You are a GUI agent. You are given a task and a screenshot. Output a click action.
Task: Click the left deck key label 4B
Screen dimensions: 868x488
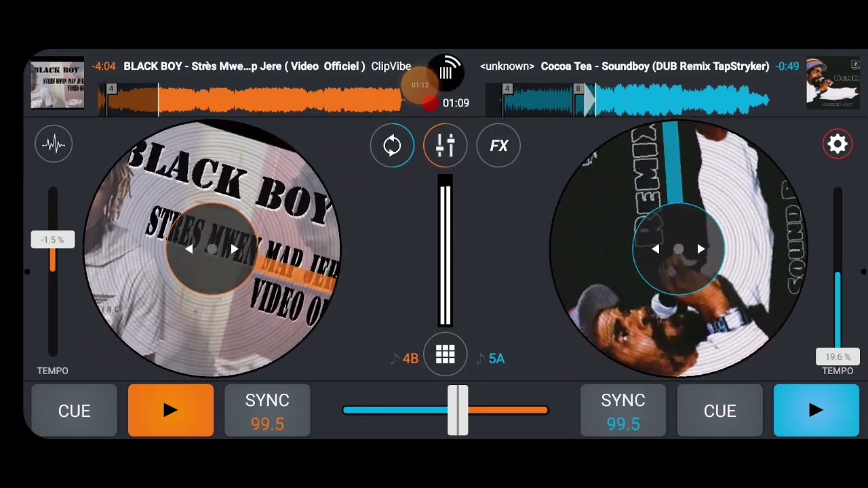coord(410,359)
